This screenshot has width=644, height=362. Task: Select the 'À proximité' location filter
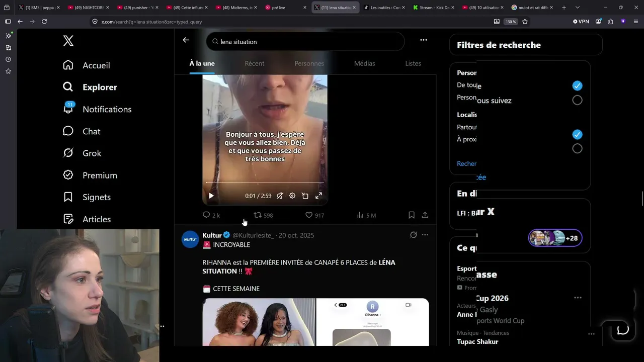(x=577, y=148)
